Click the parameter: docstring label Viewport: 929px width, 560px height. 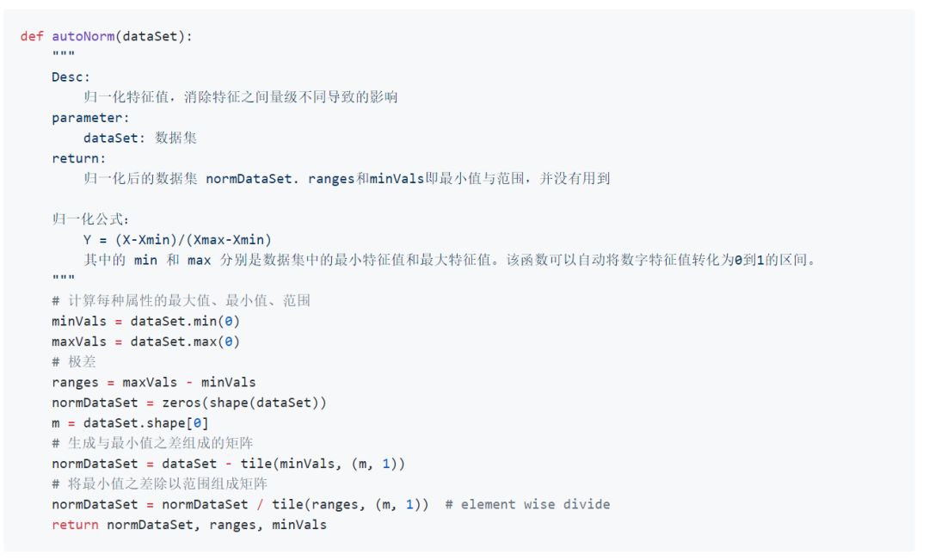click(x=90, y=118)
